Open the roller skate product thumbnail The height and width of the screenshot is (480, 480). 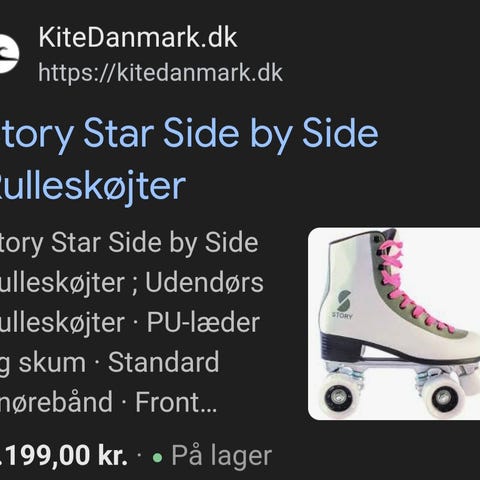[394, 324]
